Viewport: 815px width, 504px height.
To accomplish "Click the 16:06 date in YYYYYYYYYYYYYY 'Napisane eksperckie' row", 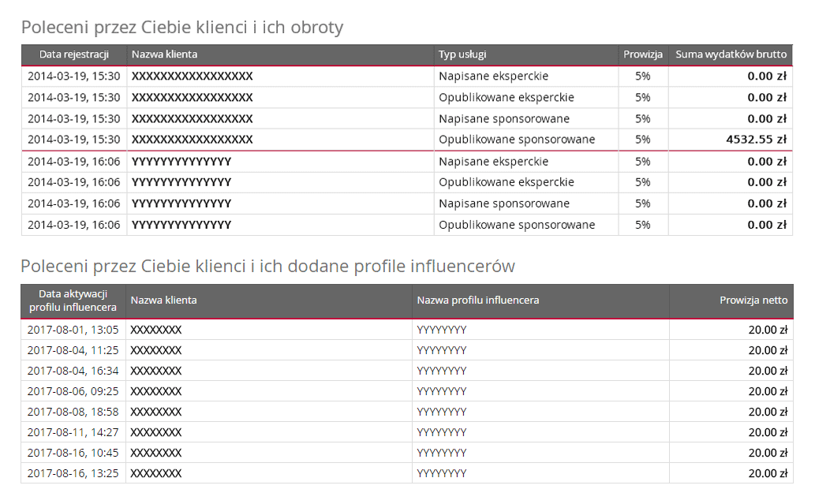I will pos(74,162).
